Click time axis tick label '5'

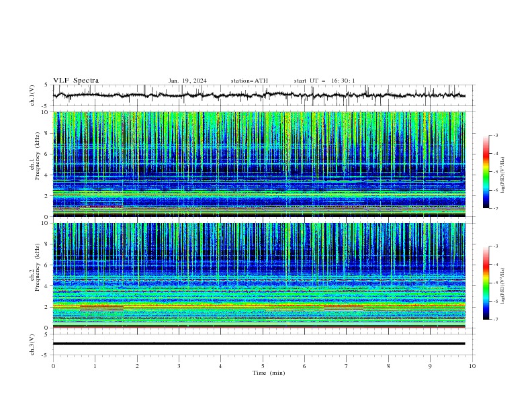pos(263,366)
